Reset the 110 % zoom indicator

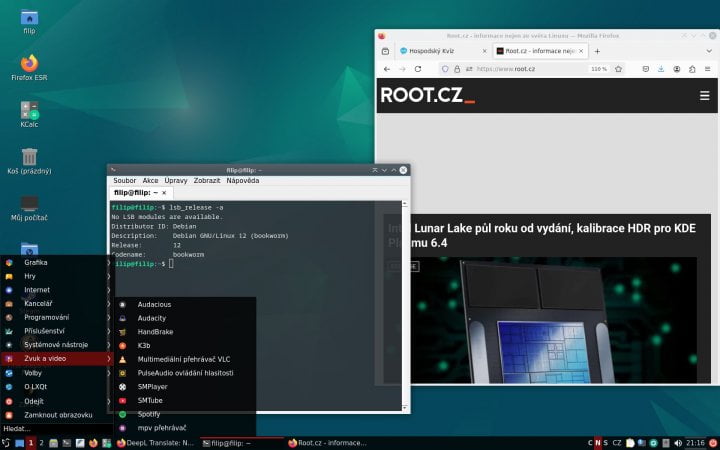tap(599, 69)
